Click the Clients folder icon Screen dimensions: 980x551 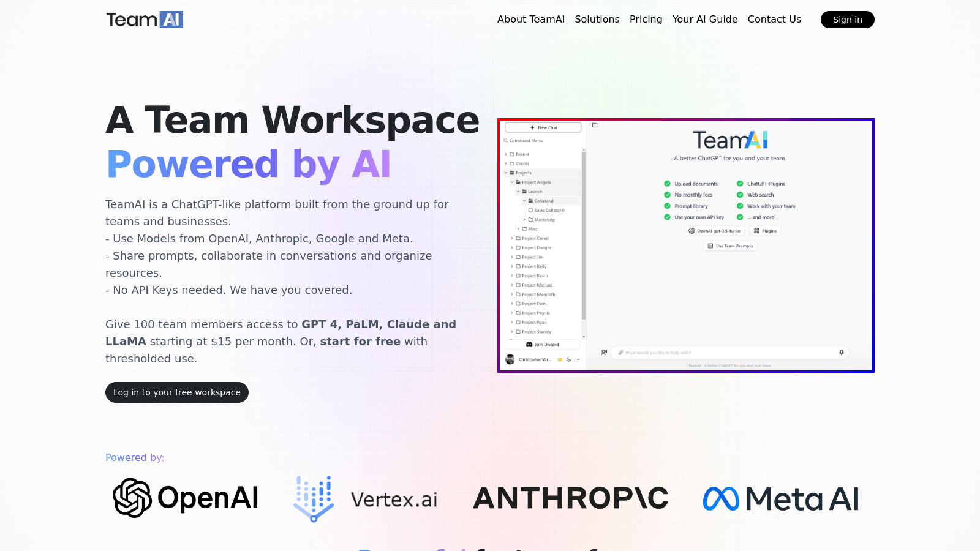coord(512,163)
